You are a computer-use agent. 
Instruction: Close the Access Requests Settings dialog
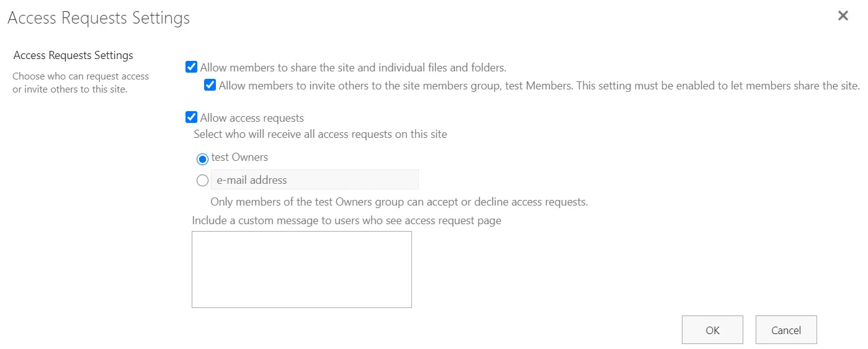point(843,16)
